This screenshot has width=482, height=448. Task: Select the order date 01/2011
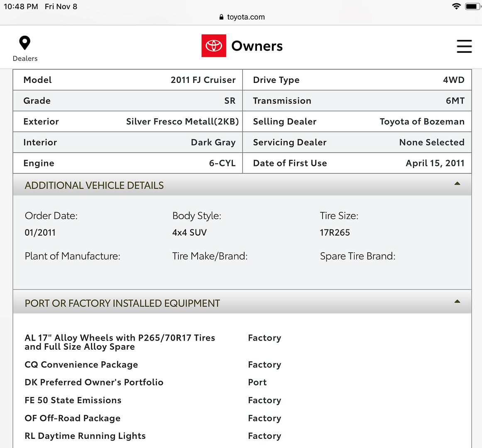[40, 232]
